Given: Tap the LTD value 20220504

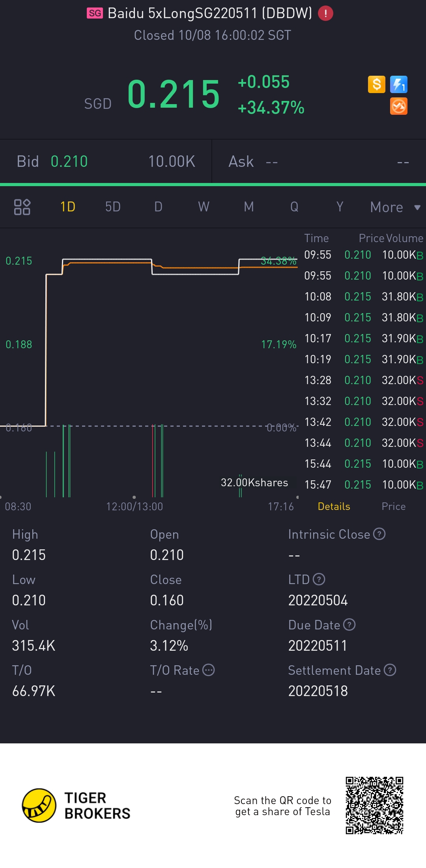Looking at the screenshot, I should pos(318,600).
